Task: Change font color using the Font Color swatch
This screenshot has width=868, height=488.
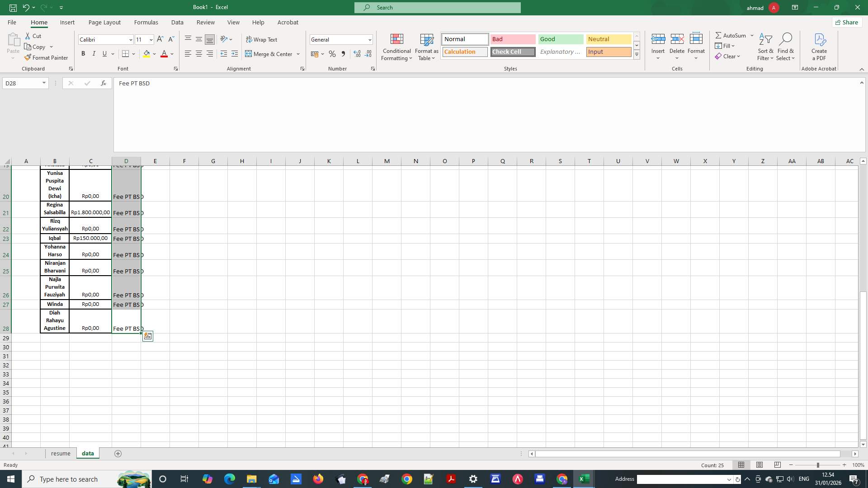Action: tap(164, 54)
